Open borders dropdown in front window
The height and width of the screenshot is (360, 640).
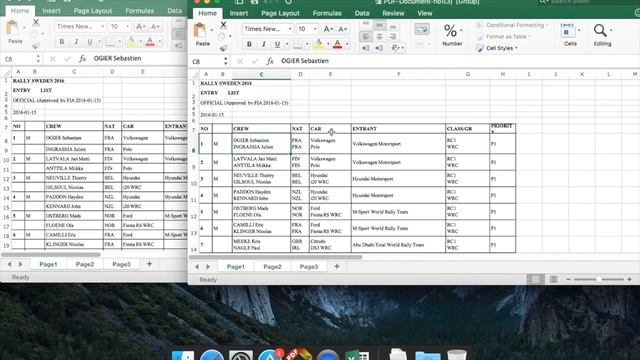pyautogui.click(x=307, y=44)
